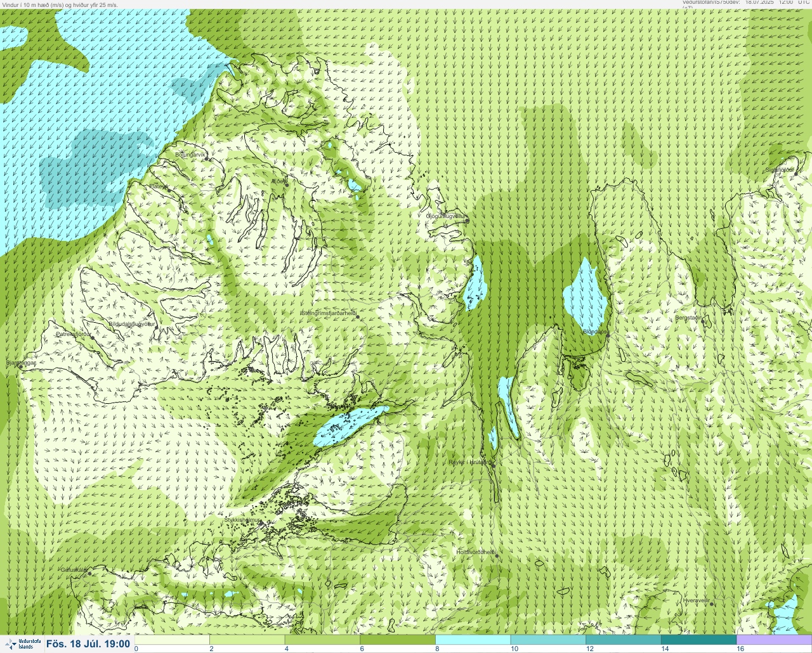Screen dimensions: 812x653
Task: Click the 6–8 m/s dark green legend swatch
Action: [x=398, y=640]
